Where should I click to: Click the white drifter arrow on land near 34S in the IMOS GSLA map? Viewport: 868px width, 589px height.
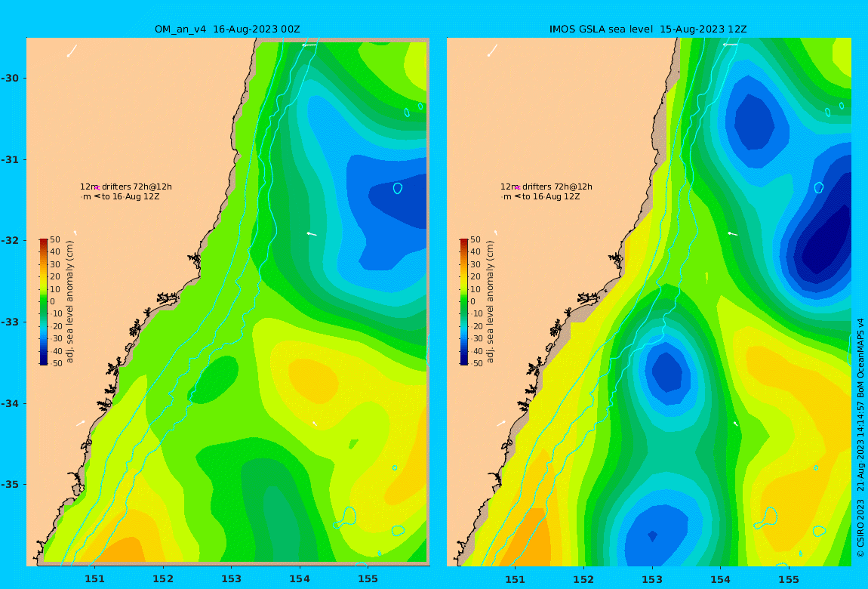[x=501, y=423]
